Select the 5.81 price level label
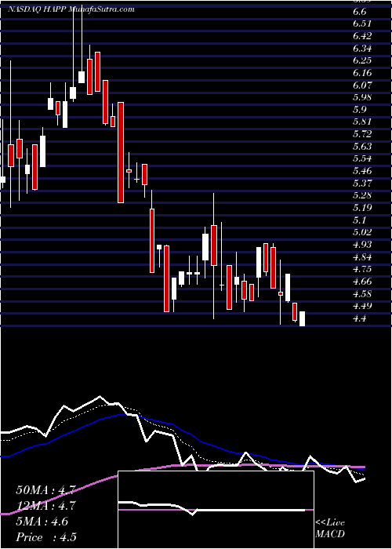392x549 pixels. pyautogui.click(x=362, y=122)
